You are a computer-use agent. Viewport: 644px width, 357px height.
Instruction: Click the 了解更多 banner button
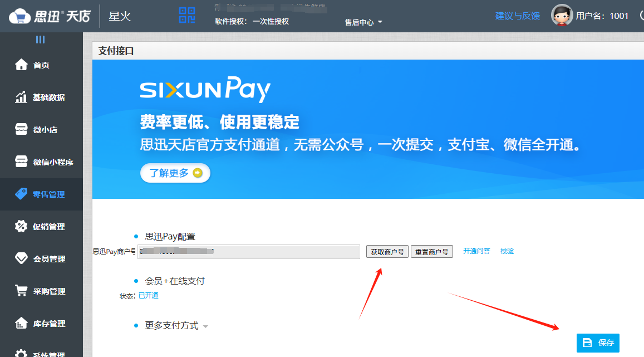tap(175, 173)
